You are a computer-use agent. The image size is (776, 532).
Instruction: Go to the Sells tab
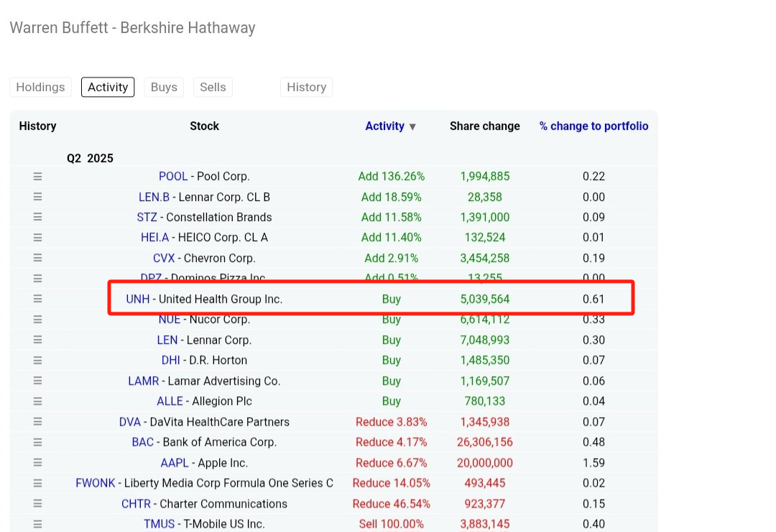tap(213, 87)
